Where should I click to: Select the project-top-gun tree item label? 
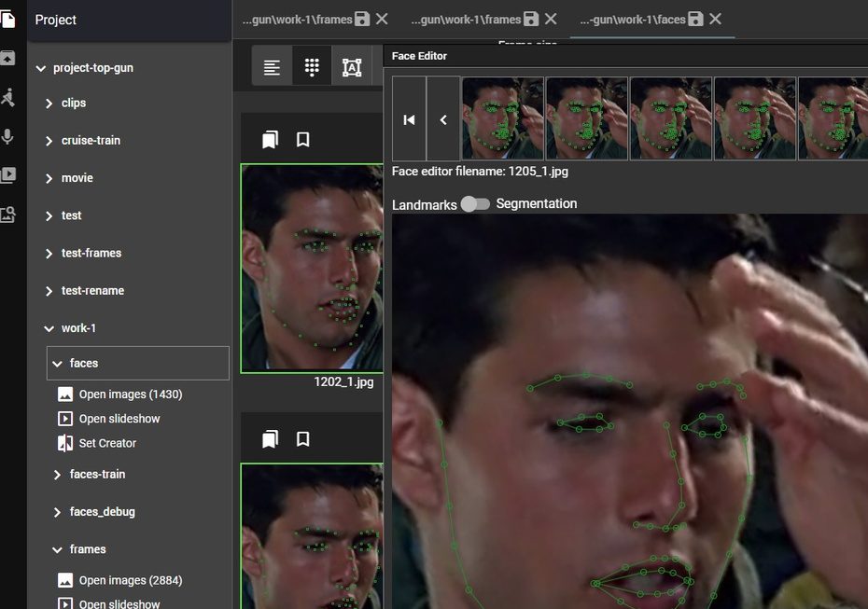coord(93,68)
